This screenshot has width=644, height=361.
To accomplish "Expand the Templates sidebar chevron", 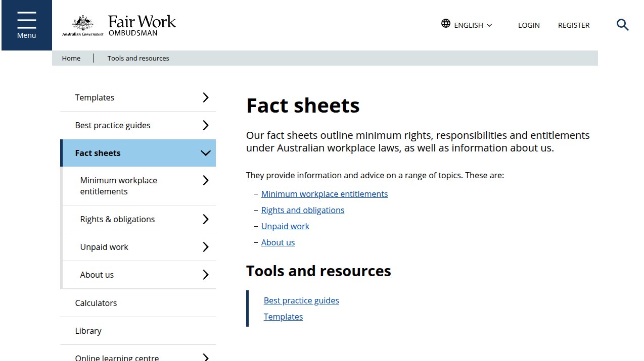I will pos(205,97).
